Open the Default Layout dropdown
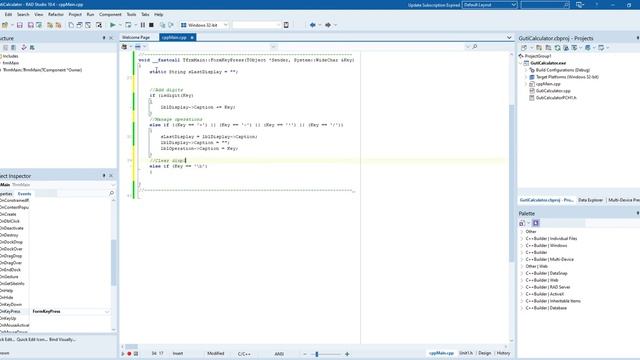 pos(513,5)
